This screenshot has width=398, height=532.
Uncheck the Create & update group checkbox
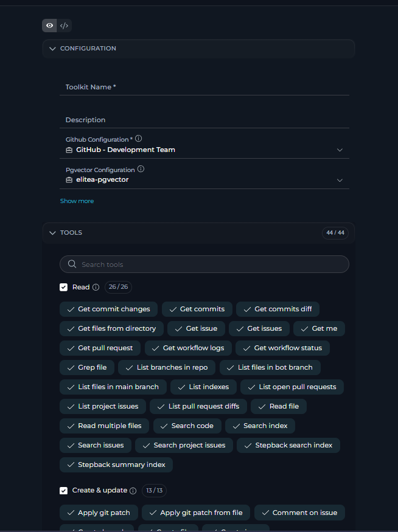tap(63, 491)
